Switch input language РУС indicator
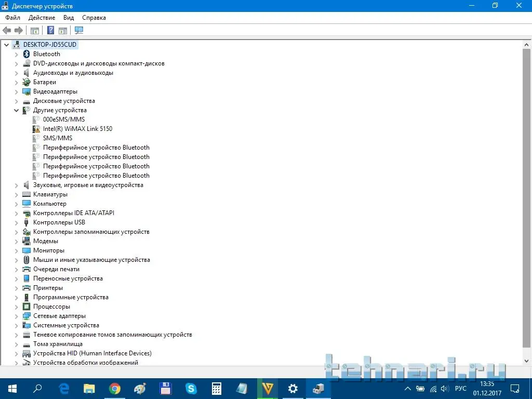This screenshot has width=532, height=399. [x=460, y=389]
